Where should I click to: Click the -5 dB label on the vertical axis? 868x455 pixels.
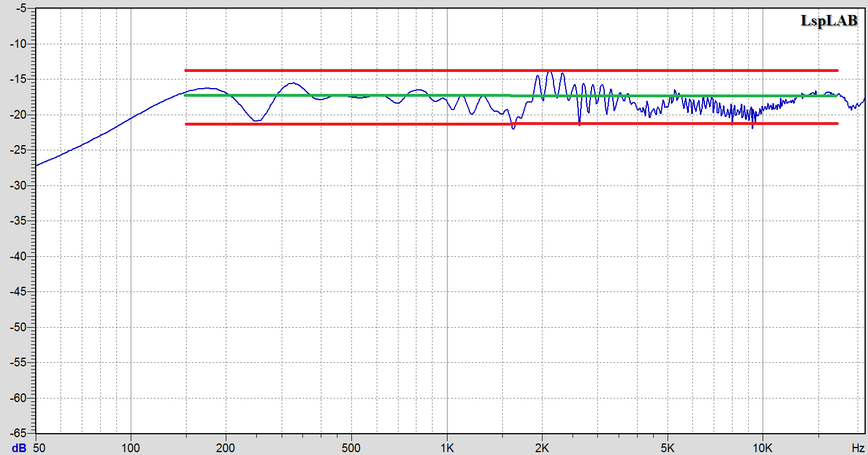(21, 9)
